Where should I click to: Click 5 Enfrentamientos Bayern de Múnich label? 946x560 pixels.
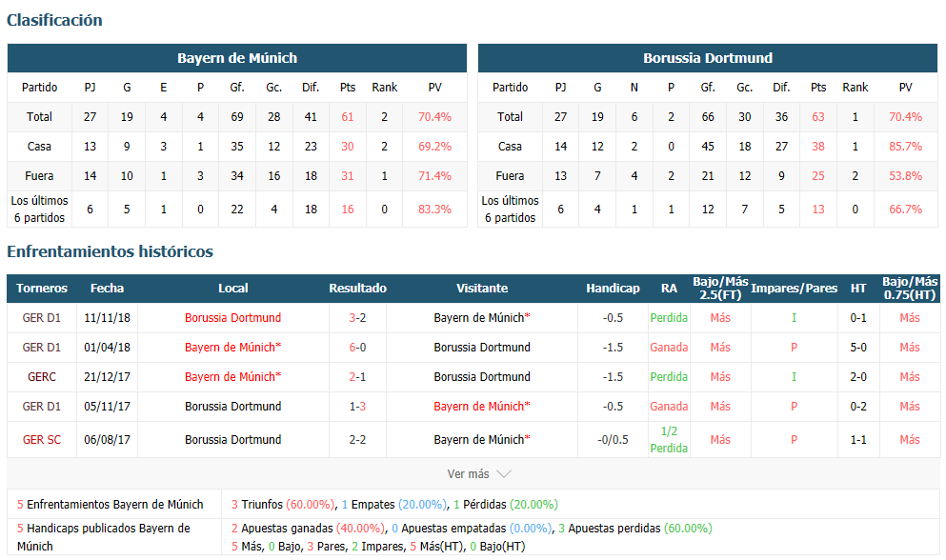point(111,505)
